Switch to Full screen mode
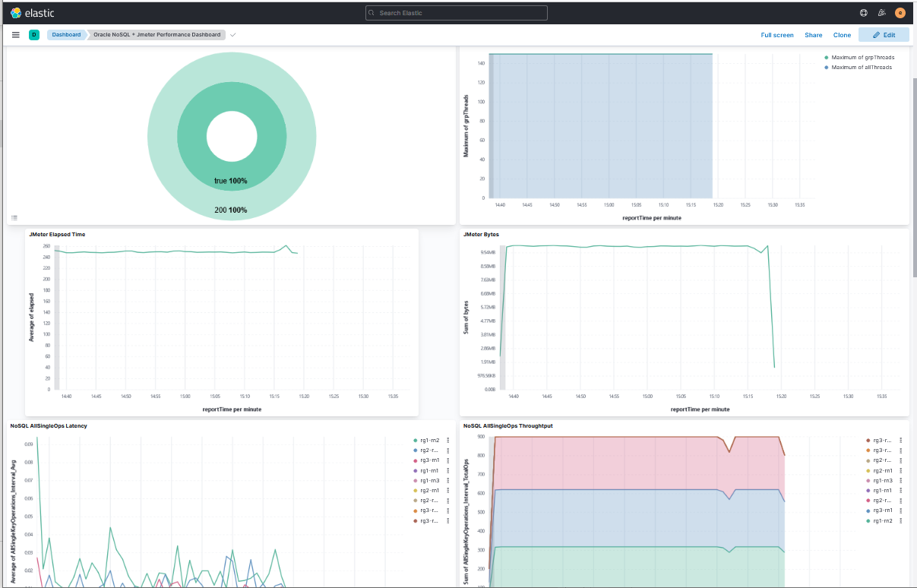The width and height of the screenshot is (917, 588). (777, 35)
